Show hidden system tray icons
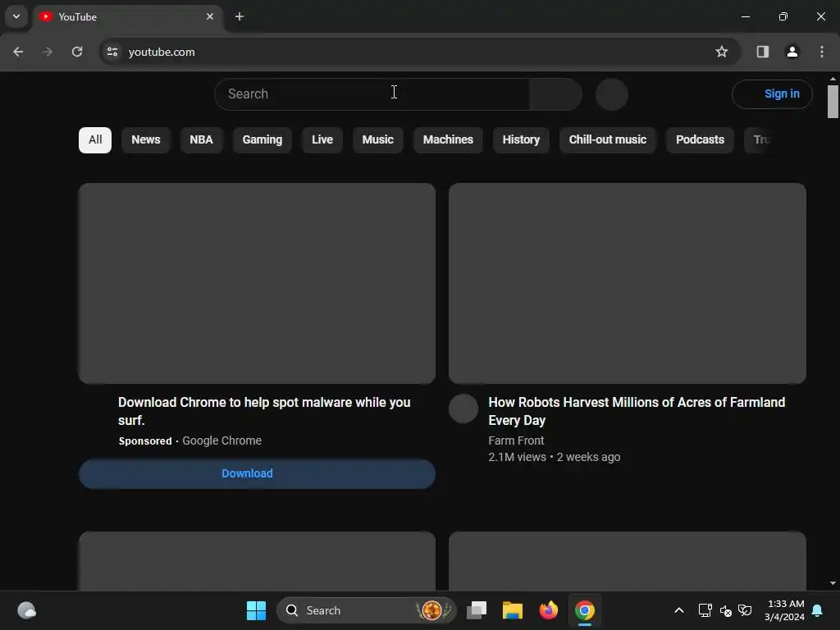The image size is (840, 630). pos(678,610)
